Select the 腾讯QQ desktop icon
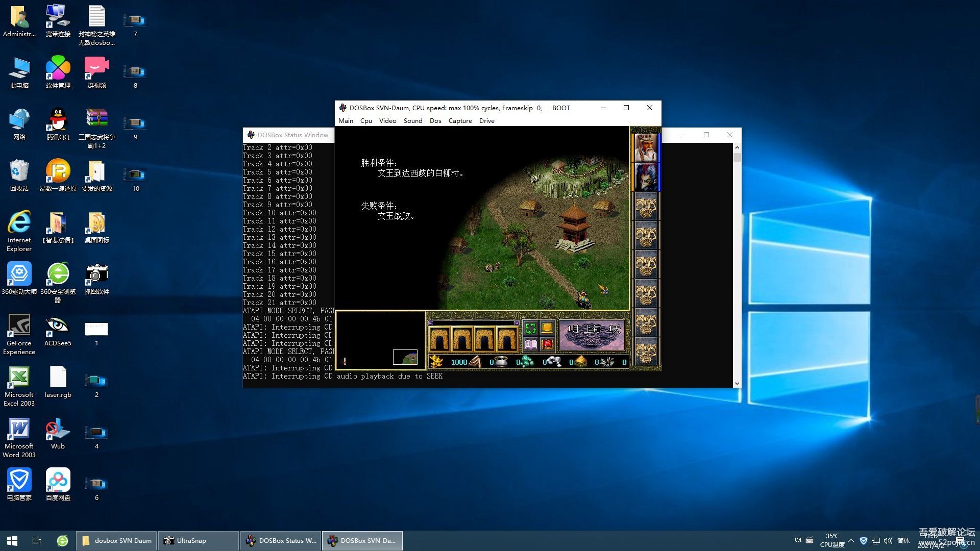The image size is (980, 551). pos(58,124)
